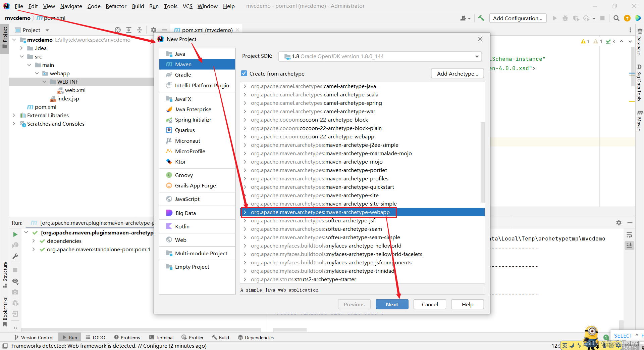Image resolution: width=644 pixels, height=350 pixels.
Task: Expand External Libraries node
Action: (x=14, y=115)
